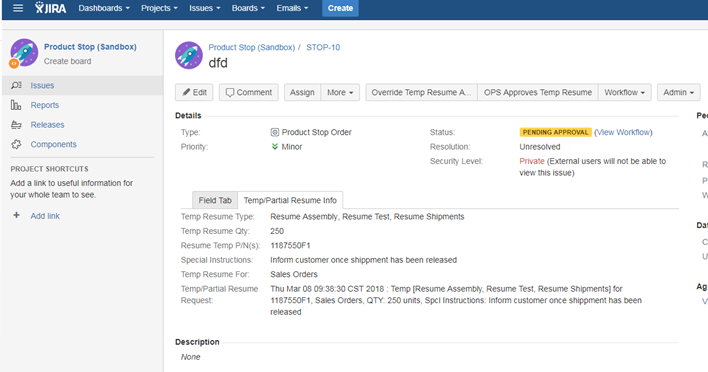Click the Assign button

pyautogui.click(x=302, y=92)
